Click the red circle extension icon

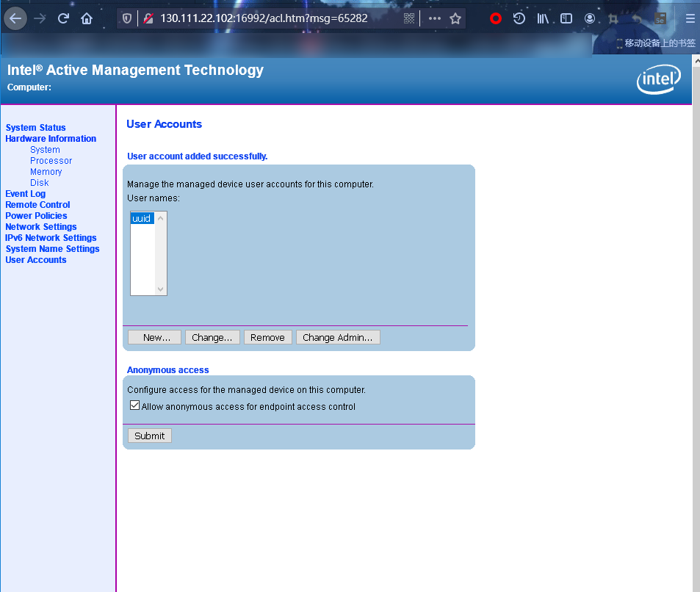pos(496,18)
